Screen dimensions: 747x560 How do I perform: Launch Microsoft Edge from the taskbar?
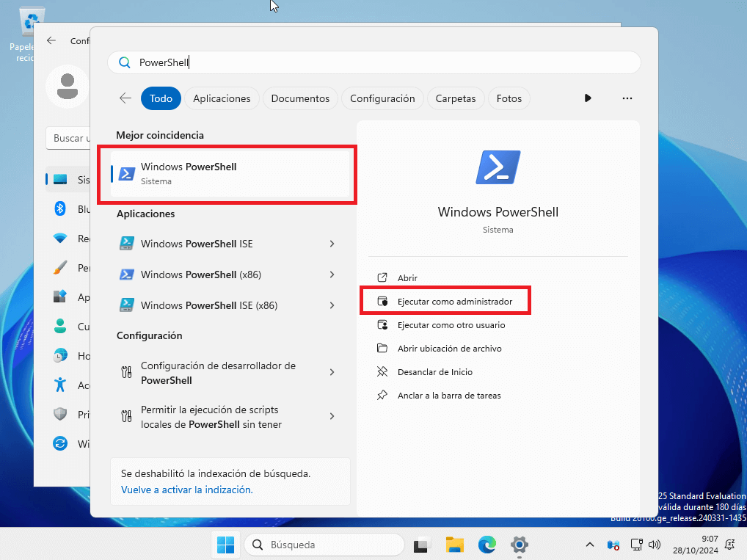point(487,545)
